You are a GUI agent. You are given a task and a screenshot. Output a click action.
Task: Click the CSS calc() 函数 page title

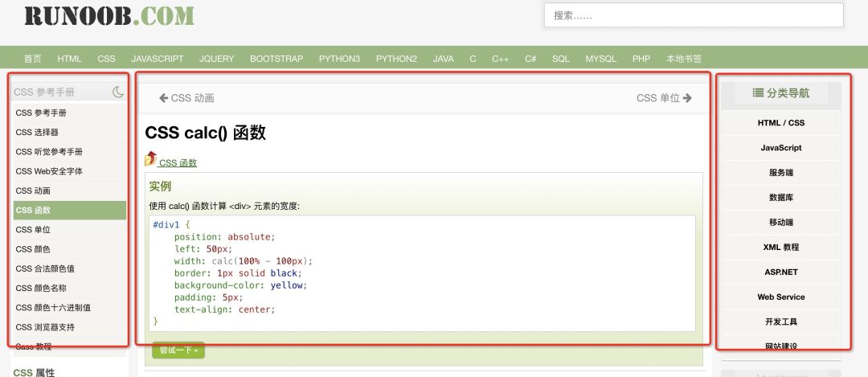click(206, 133)
